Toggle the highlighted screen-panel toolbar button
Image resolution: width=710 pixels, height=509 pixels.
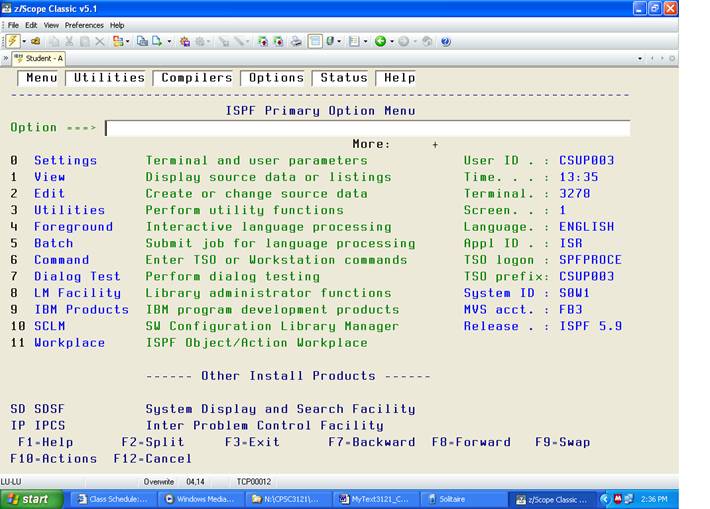[x=315, y=42]
